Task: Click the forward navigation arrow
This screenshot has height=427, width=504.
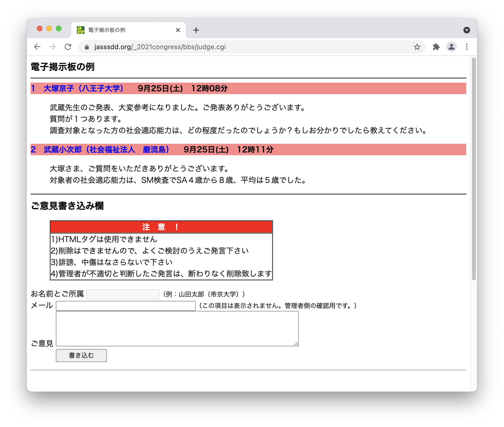Action: pos(52,47)
